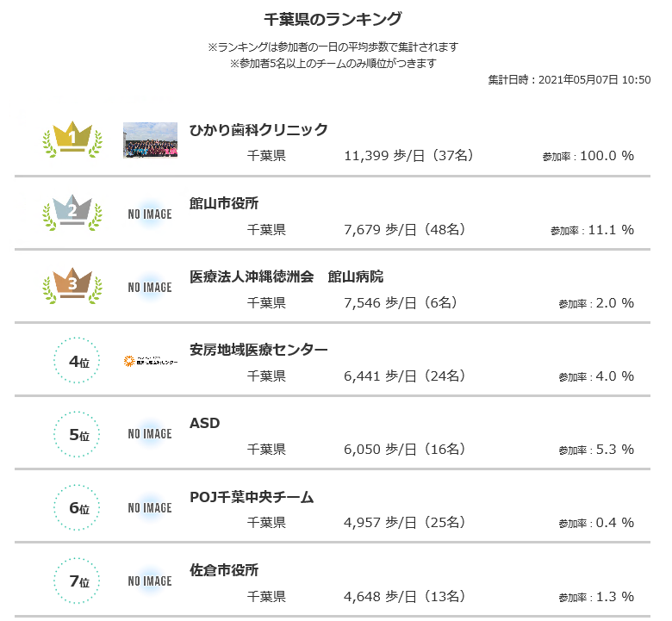672x621 pixels.
Task: Select the 4位 dotted circle badge
Action: (x=77, y=360)
